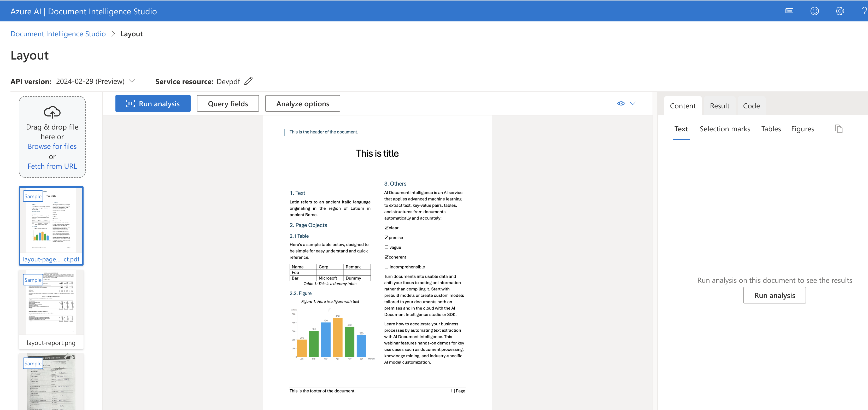Open Query fields
This screenshot has width=868, height=410.
pos(228,103)
